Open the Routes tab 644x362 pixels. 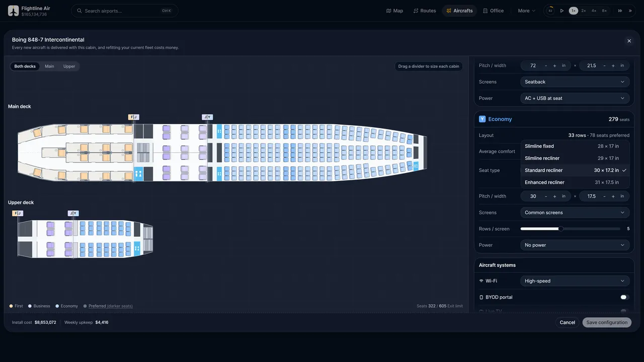(x=425, y=11)
